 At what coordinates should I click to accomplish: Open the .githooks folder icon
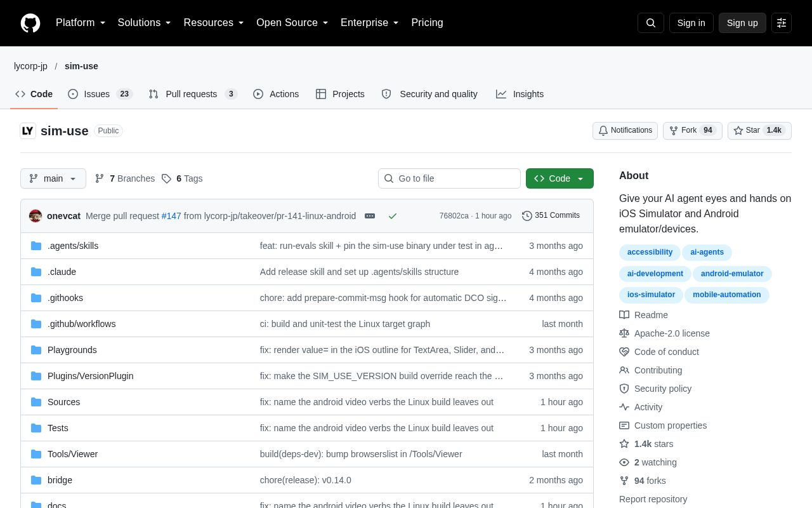point(36,298)
